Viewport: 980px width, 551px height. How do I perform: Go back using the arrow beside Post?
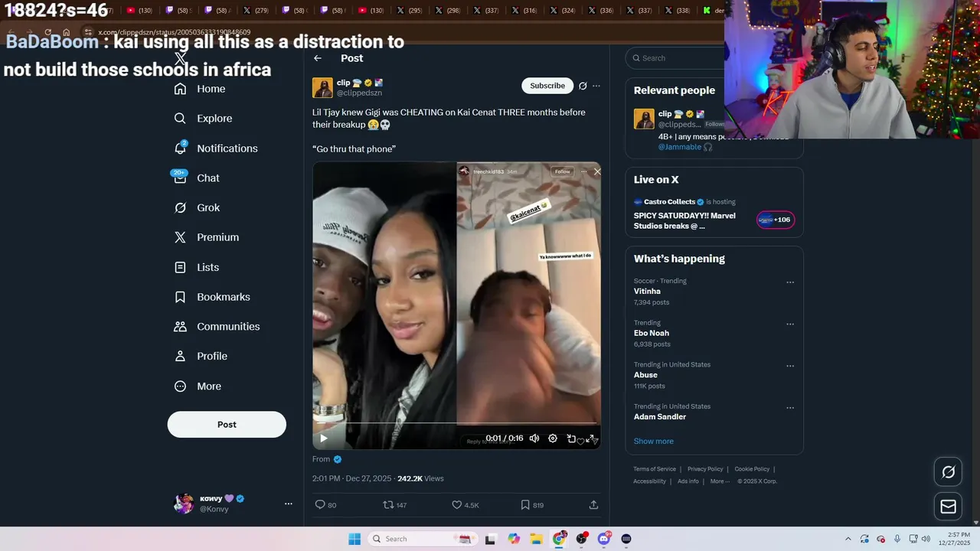[x=318, y=58]
